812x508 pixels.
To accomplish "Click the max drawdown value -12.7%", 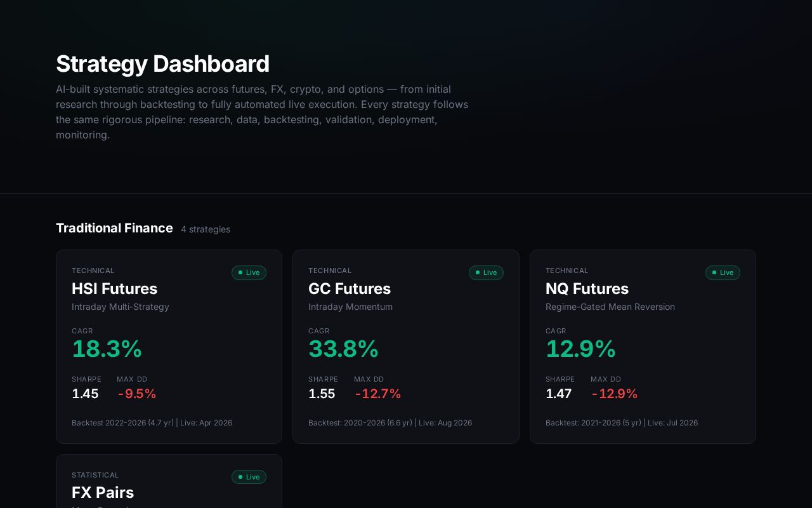I will coord(377,394).
